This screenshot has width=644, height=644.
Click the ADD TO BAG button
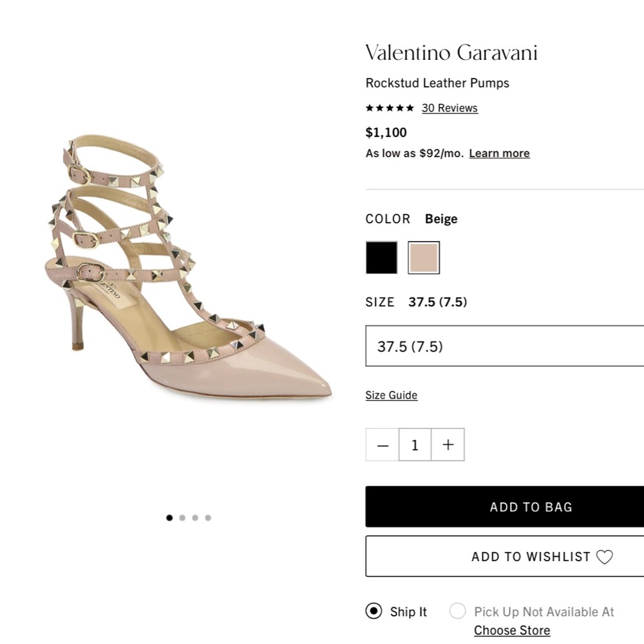pos(531,507)
